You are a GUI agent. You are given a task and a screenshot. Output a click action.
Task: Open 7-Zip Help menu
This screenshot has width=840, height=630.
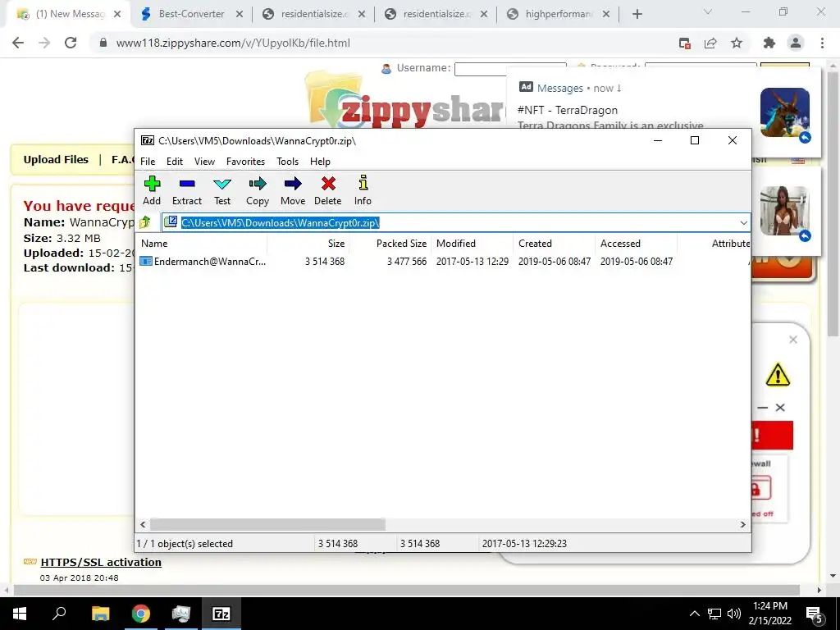click(x=320, y=162)
